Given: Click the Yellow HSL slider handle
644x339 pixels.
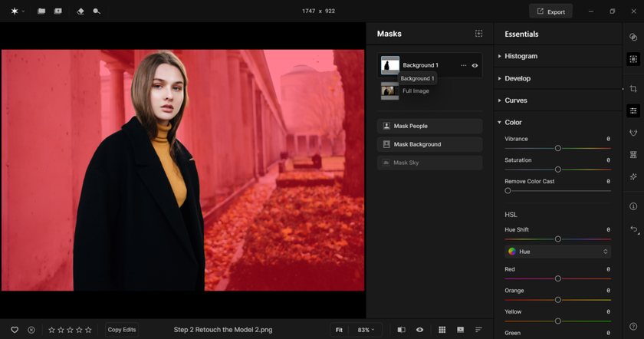Looking at the screenshot, I should pyautogui.click(x=558, y=321).
